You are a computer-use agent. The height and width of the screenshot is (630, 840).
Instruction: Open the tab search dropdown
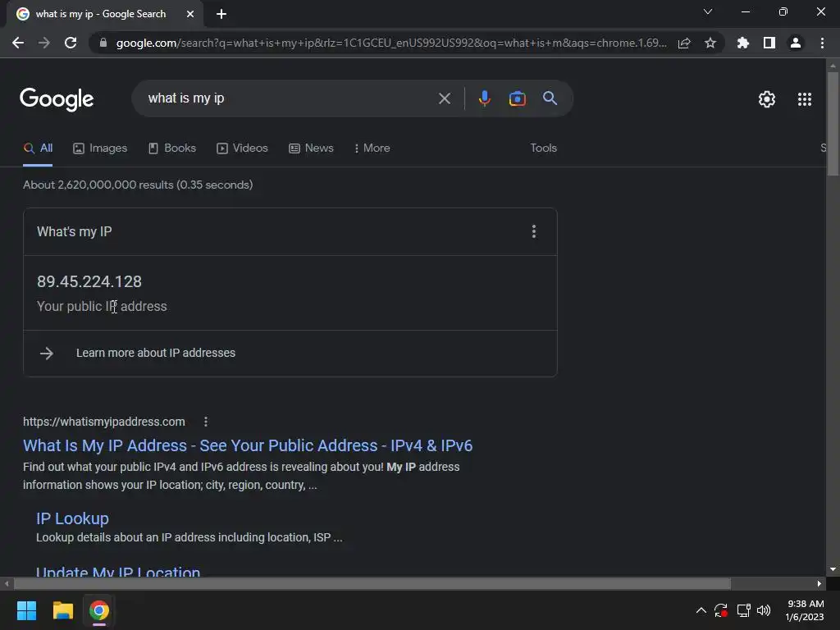[708, 11]
